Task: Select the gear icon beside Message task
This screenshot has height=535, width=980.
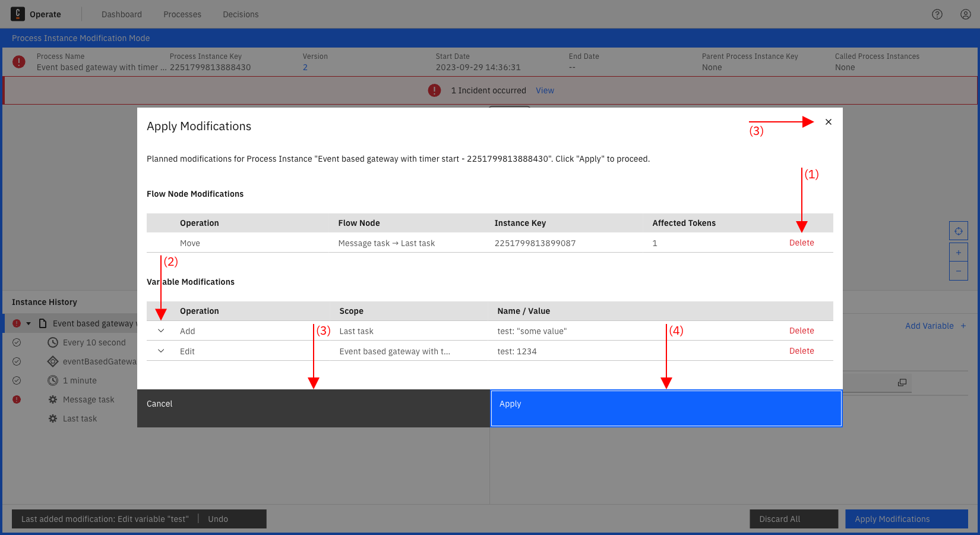Action: (52, 399)
